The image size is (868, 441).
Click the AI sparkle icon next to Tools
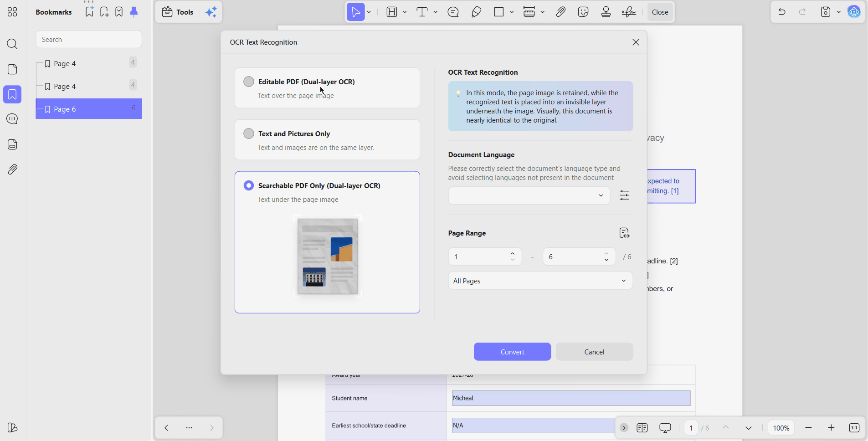[211, 12]
